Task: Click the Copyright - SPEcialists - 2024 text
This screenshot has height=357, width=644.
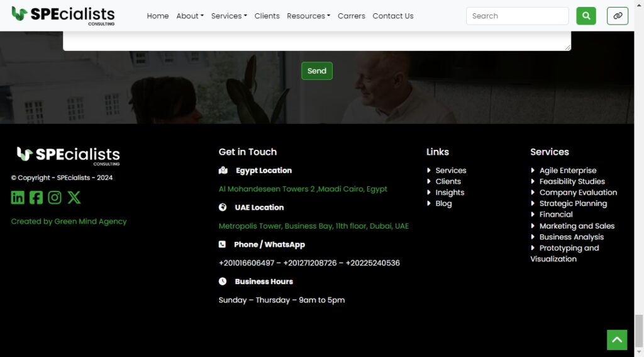Action: [x=62, y=178]
